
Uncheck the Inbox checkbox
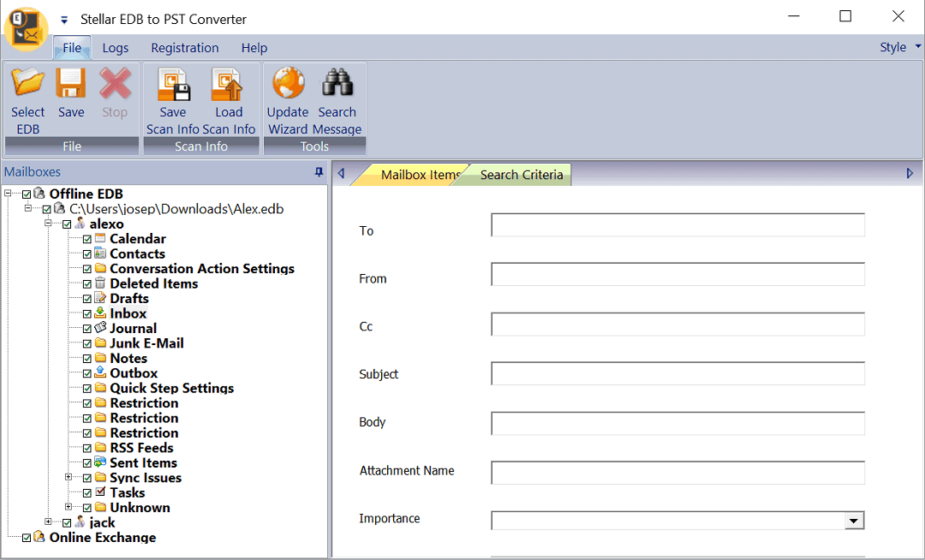click(x=87, y=313)
